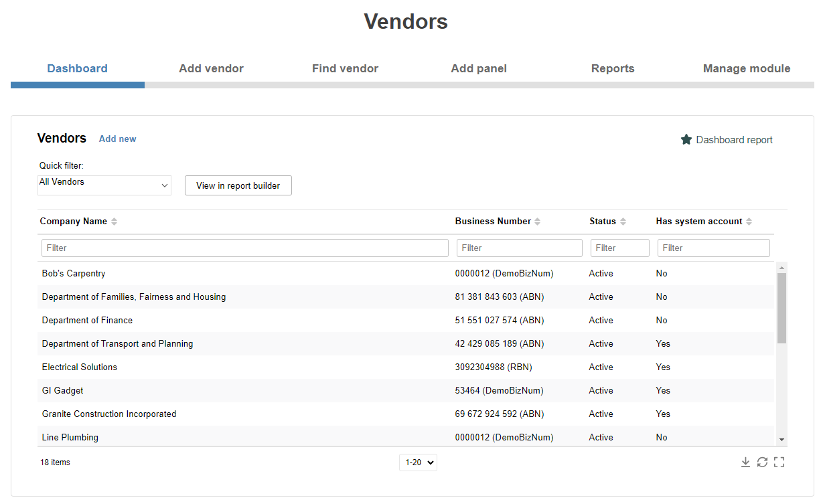The width and height of the screenshot is (821, 504).
Task: Click No system account for Bob's Carpentry
Action: point(662,273)
